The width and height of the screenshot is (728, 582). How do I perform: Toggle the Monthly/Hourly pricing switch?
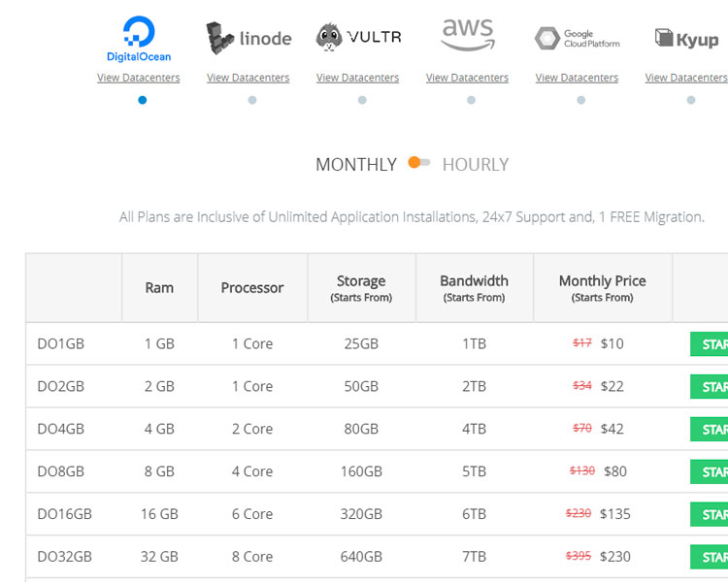(x=419, y=163)
